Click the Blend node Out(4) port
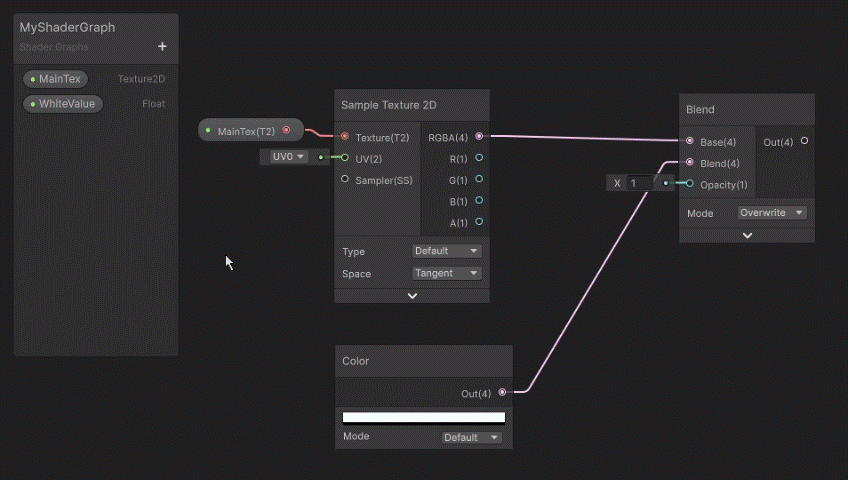This screenshot has height=480, width=848. pyautogui.click(x=804, y=142)
